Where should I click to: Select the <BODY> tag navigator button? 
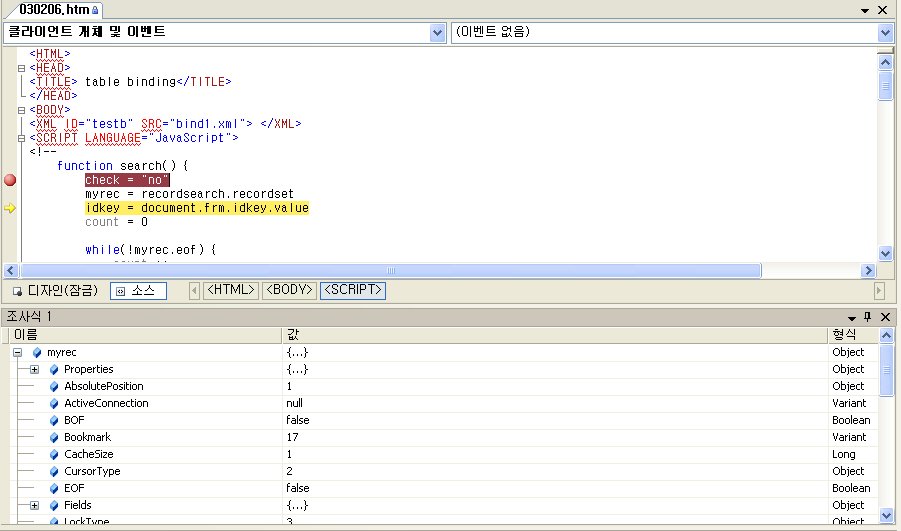(x=290, y=290)
